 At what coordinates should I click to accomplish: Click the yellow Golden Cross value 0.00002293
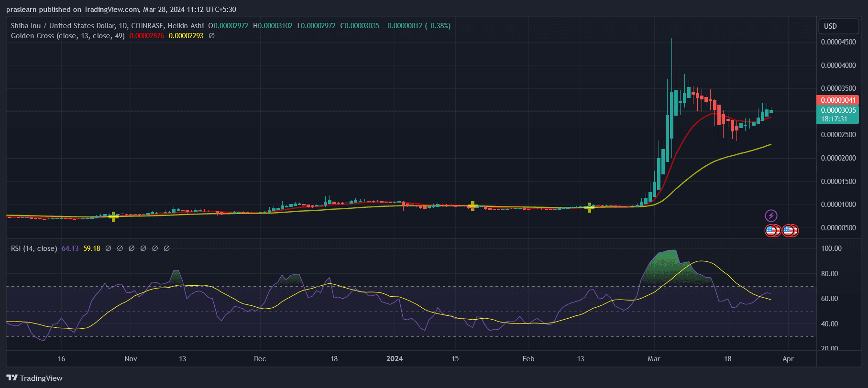click(x=186, y=36)
